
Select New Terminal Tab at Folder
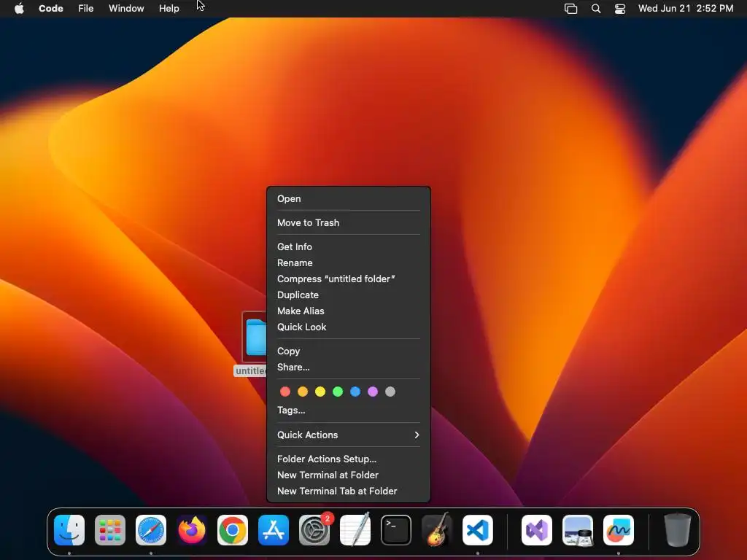tap(348, 491)
